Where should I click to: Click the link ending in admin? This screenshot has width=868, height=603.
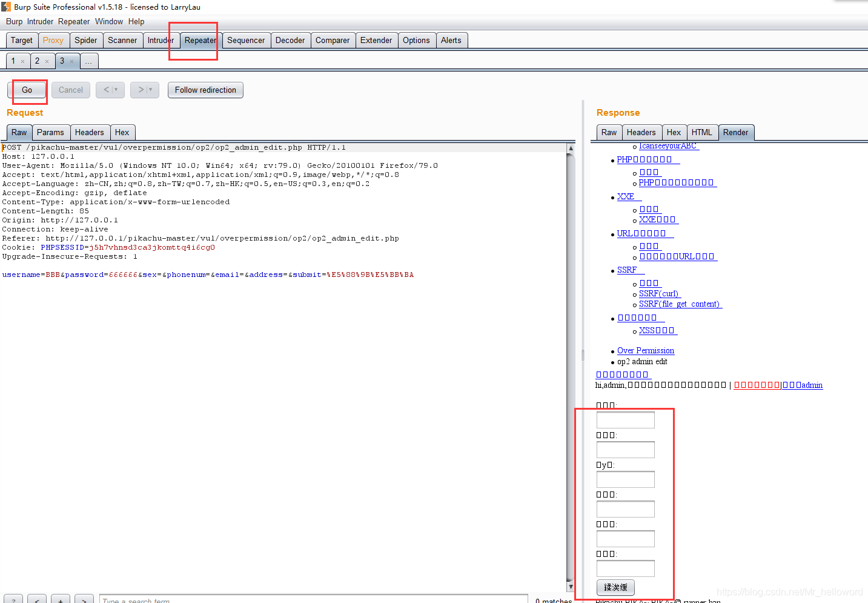pos(803,385)
